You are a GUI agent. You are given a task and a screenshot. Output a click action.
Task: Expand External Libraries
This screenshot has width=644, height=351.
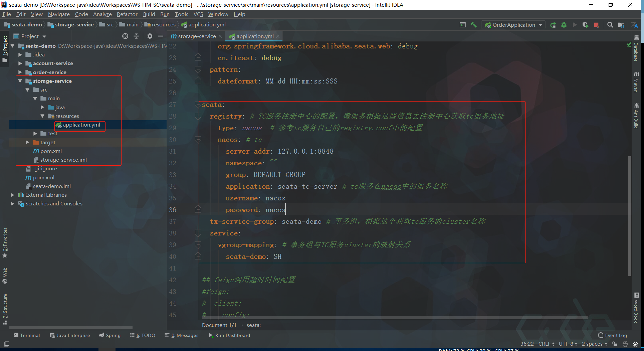point(12,195)
